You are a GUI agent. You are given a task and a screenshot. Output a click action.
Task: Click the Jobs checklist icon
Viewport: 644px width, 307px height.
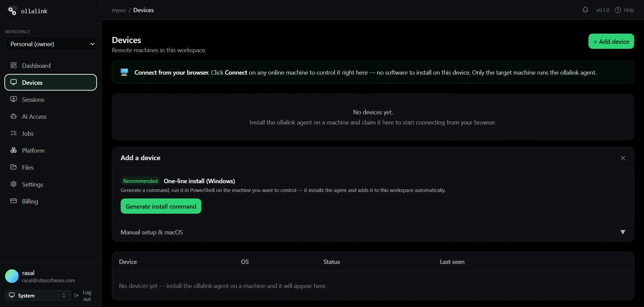tap(14, 133)
